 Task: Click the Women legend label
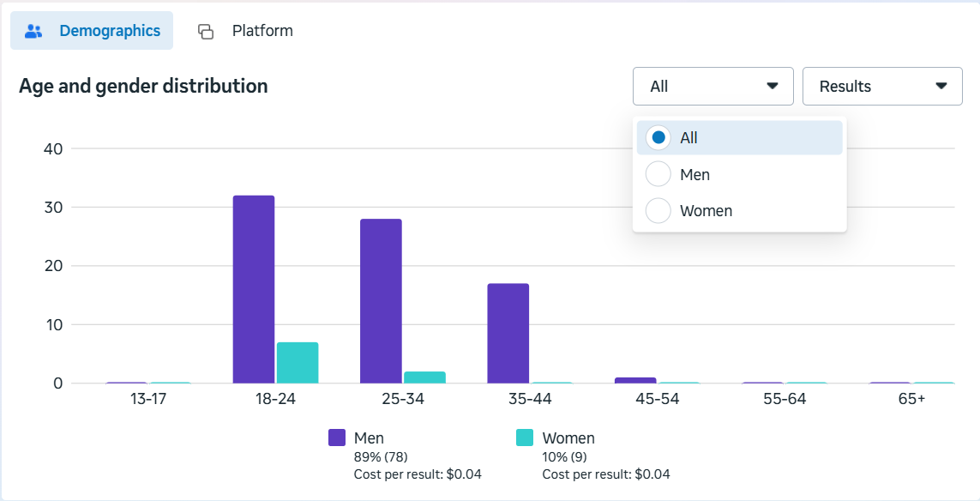568,438
